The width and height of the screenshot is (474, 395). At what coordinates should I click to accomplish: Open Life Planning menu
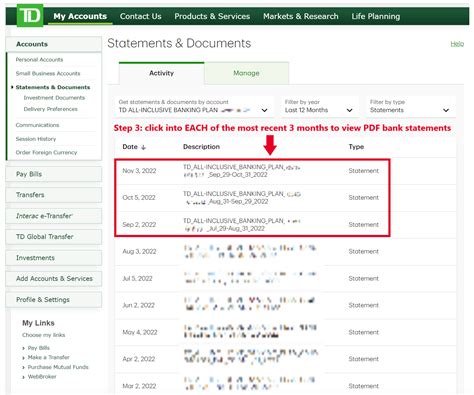376,16
